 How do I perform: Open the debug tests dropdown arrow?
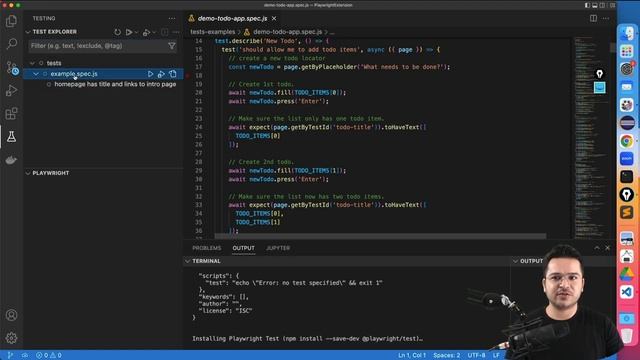(x=154, y=32)
